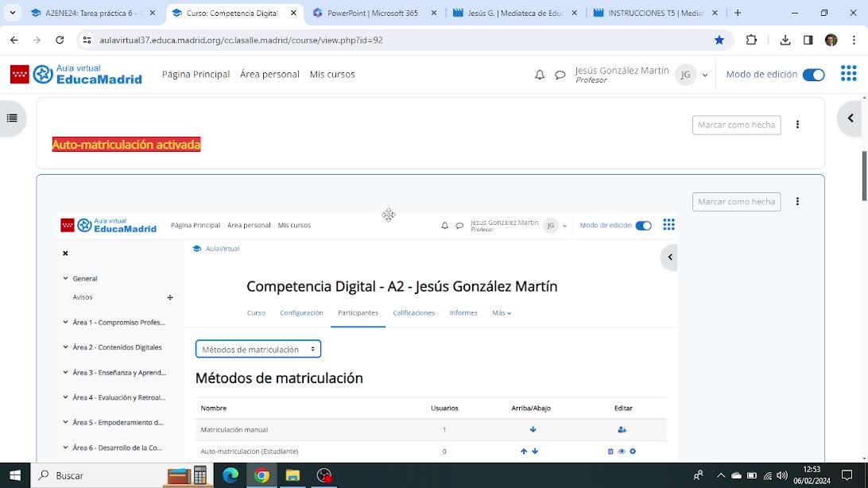
Task: Click Marcar como hecha for the screenshot activity
Action: 736,202
